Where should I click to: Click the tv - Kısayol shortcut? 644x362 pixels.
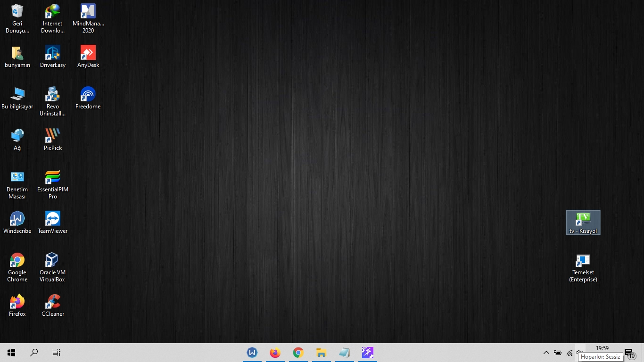[583, 222]
